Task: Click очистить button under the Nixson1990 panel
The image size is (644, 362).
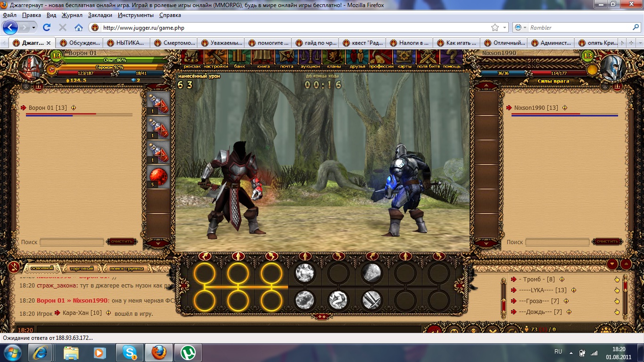Action: pos(608,242)
